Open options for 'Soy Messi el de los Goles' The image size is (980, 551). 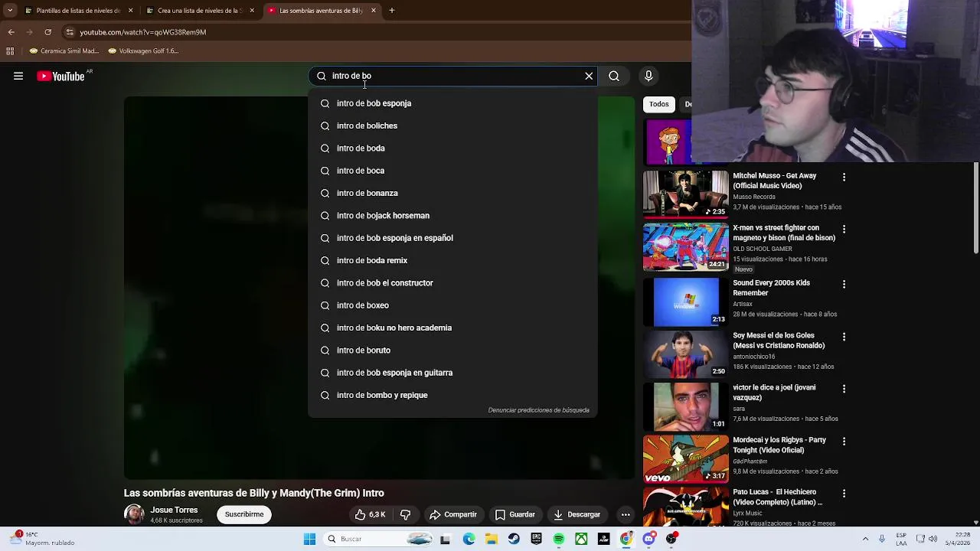pyautogui.click(x=844, y=337)
